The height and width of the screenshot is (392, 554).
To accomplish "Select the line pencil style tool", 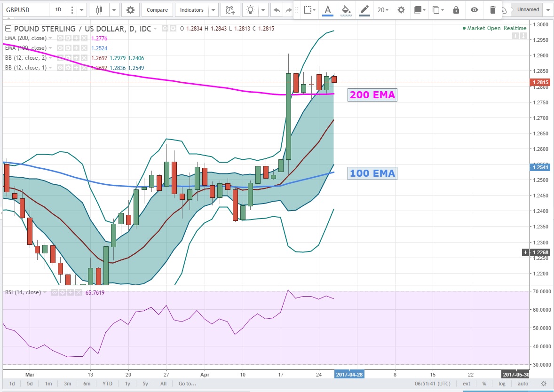I will click(364, 10).
